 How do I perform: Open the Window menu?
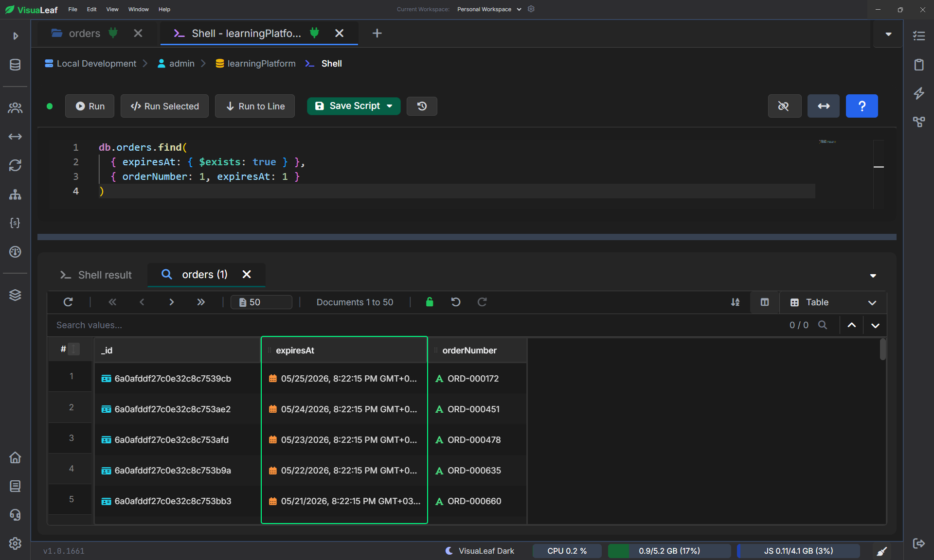138,9
